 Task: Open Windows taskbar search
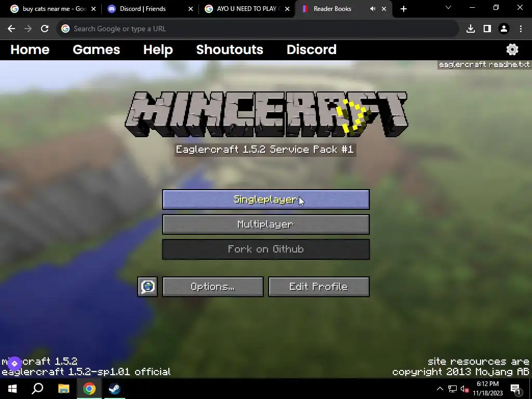[37, 389]
